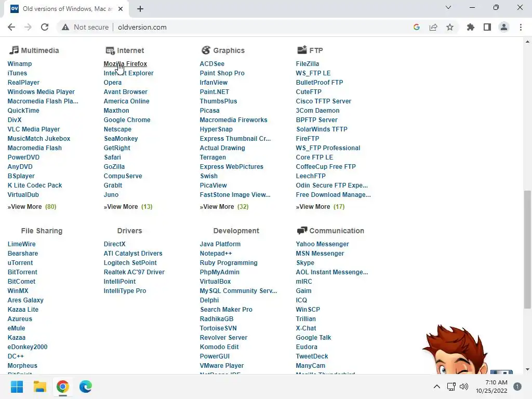Open the Winamp link
Screen dimensions: 532x399
[x=20, y=64]
